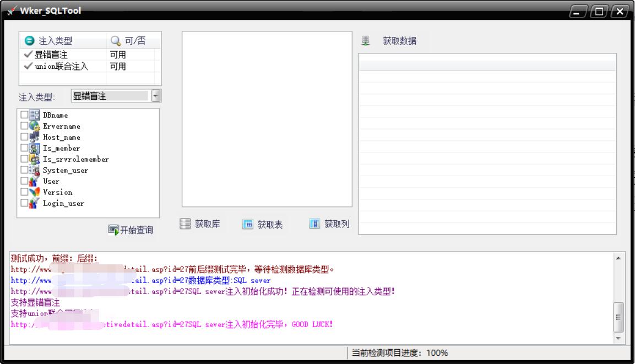Click the empty database list box
The image size is (635, 364).
coord(267,119)
